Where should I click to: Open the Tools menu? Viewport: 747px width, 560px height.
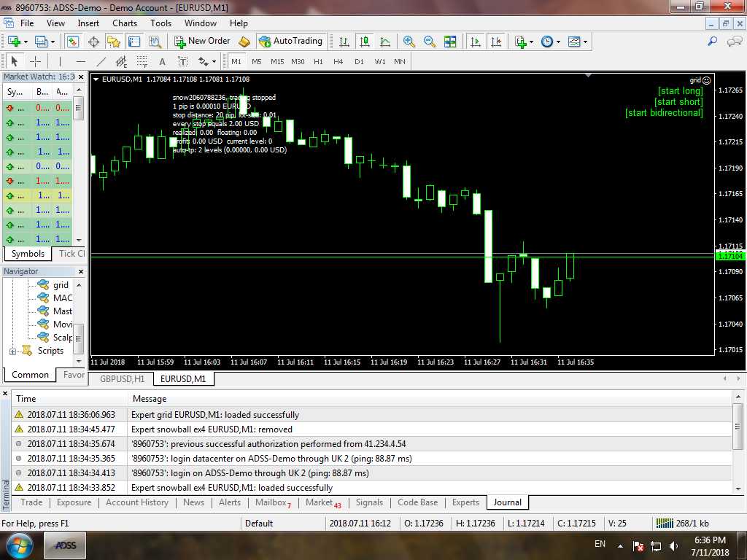pos(161,23)
